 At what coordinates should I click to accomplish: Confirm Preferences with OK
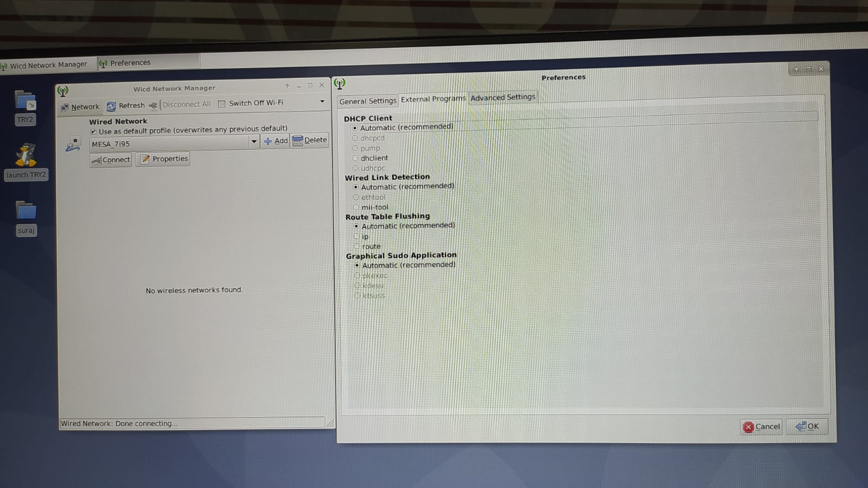(807, 426)
